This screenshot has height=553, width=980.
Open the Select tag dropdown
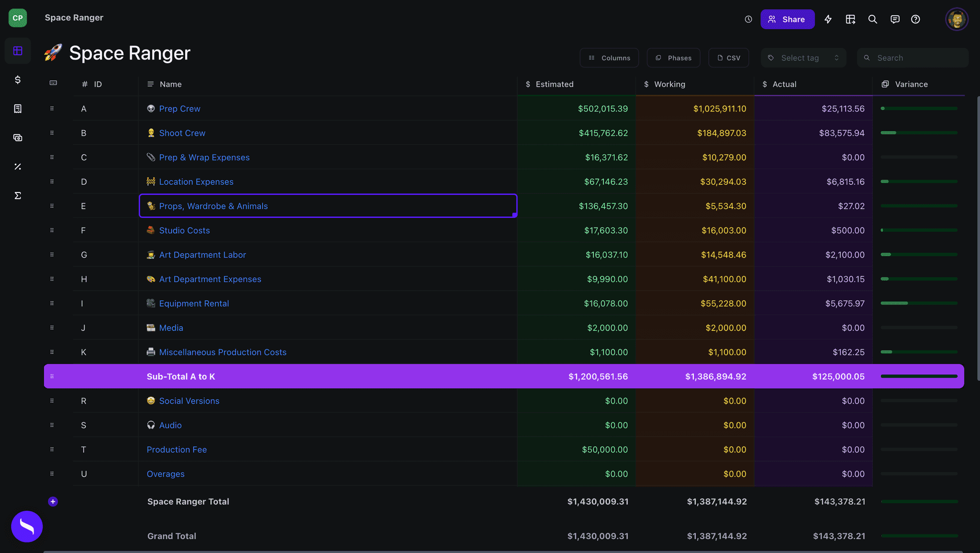pos(803,57)
